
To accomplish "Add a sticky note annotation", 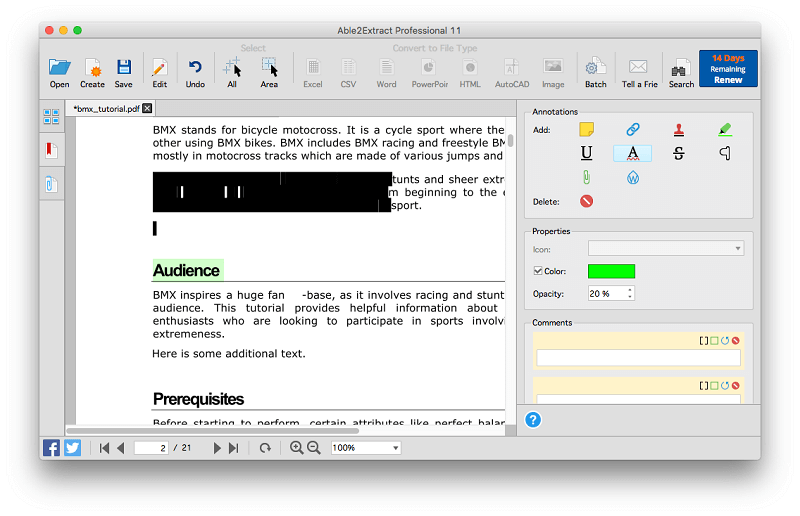I will coord(586,130).
